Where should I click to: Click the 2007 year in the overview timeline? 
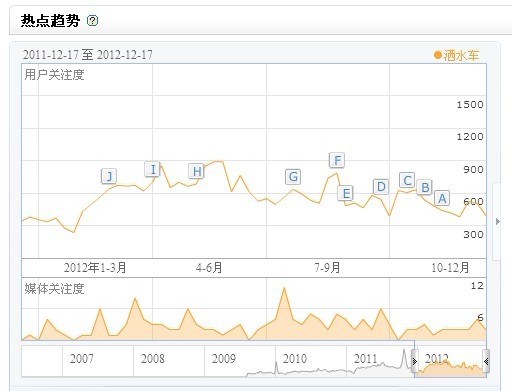82,359
